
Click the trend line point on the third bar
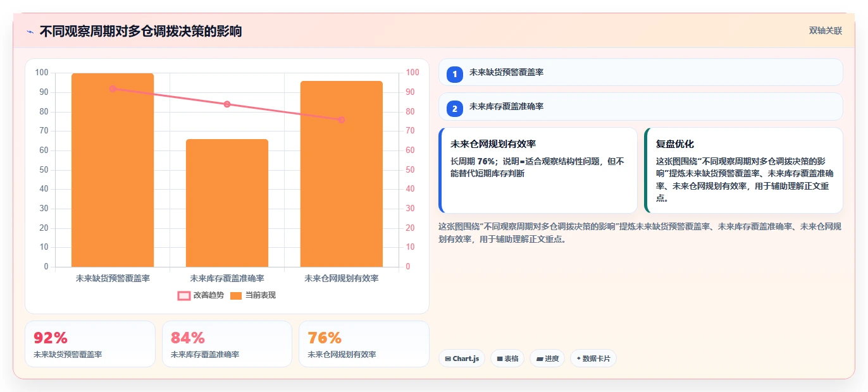pos(342,119)
